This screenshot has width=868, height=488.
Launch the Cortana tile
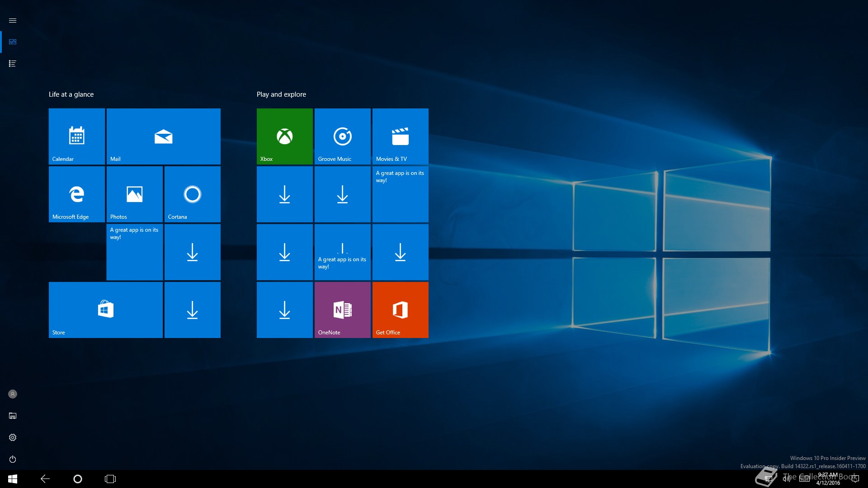click(x=193, y=194)
